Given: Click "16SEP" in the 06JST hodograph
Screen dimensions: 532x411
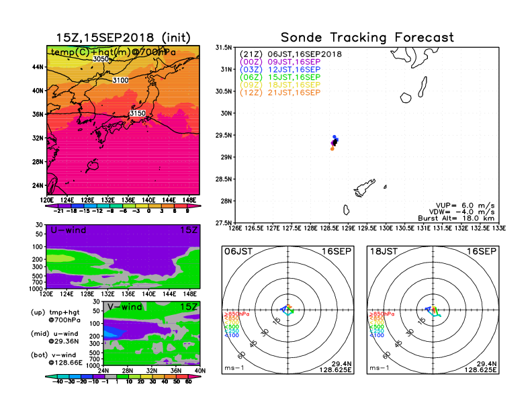Looking at the screenshot, I should point(337,252).
